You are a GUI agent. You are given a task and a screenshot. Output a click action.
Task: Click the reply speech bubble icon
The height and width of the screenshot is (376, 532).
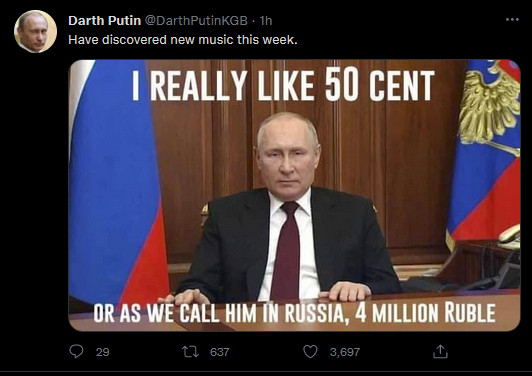click(x=76, y=352)
